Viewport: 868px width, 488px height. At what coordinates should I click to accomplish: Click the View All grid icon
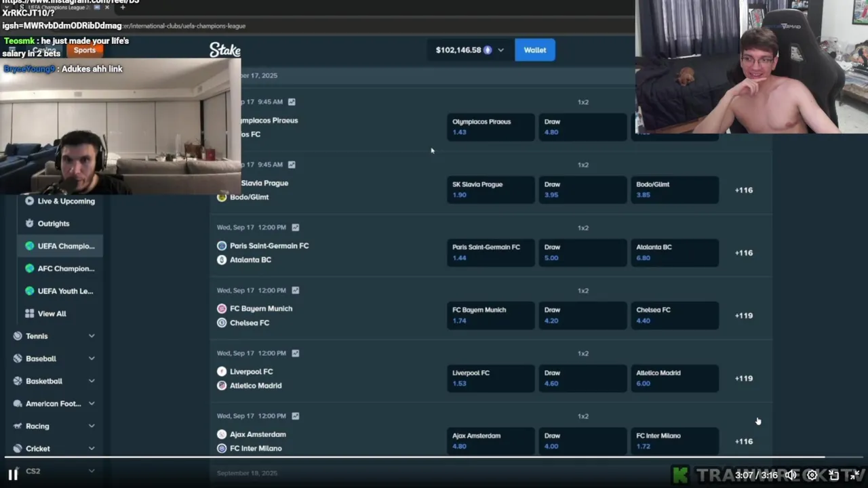[29, 314]
